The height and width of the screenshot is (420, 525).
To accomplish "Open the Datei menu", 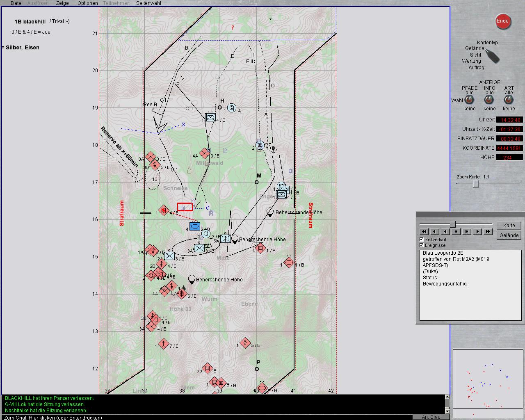I will pyautogui.click(x=16, y=3).
